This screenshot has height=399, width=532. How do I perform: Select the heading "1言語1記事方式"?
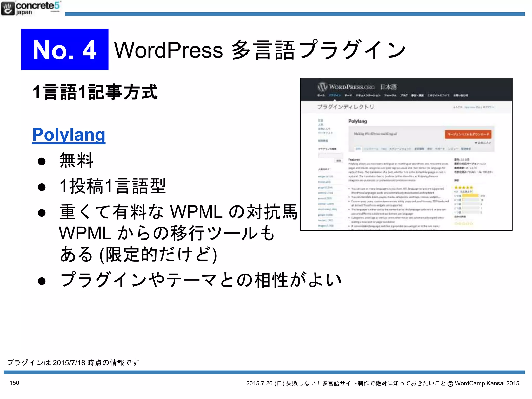coord(95,92)
